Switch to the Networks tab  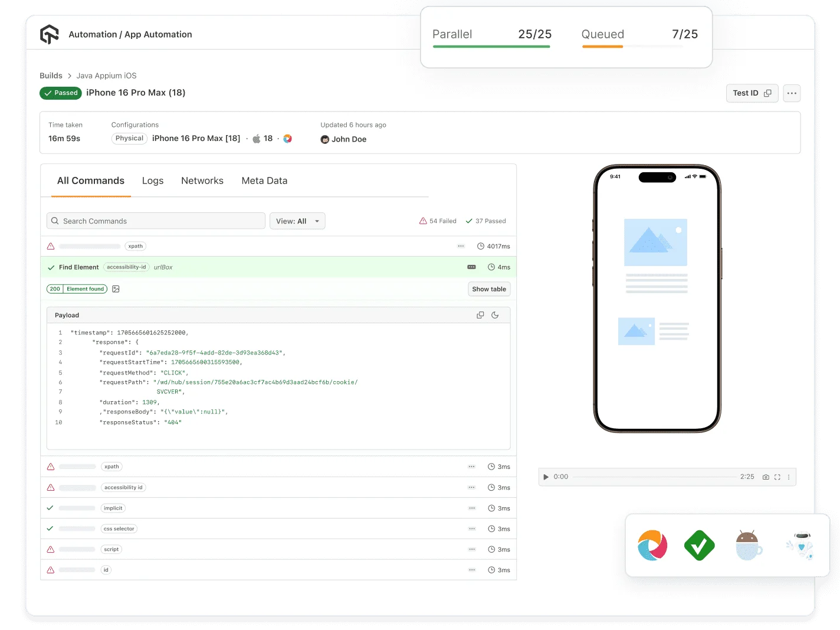(x=202, y=181)
